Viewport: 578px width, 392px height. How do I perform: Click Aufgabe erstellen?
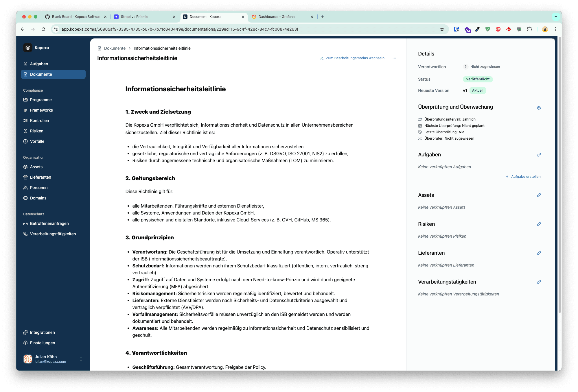click(525, 176)
